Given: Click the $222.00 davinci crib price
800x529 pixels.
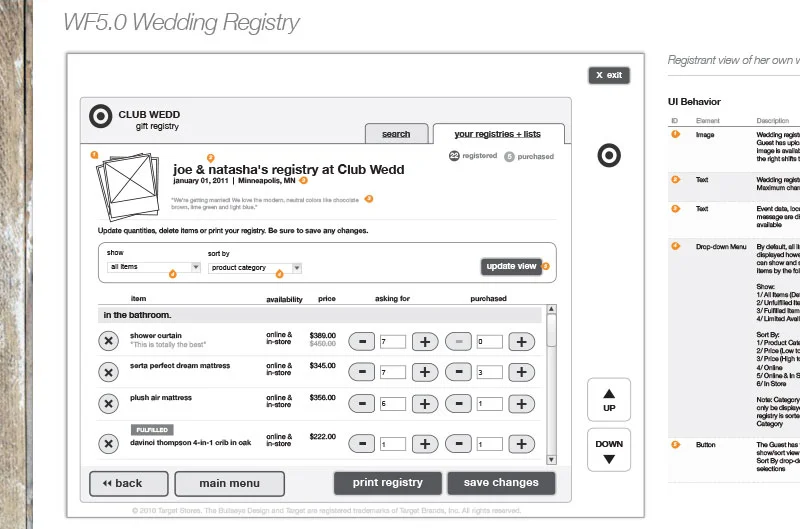Looking at the screenshot, I should [x=322, y=436].
